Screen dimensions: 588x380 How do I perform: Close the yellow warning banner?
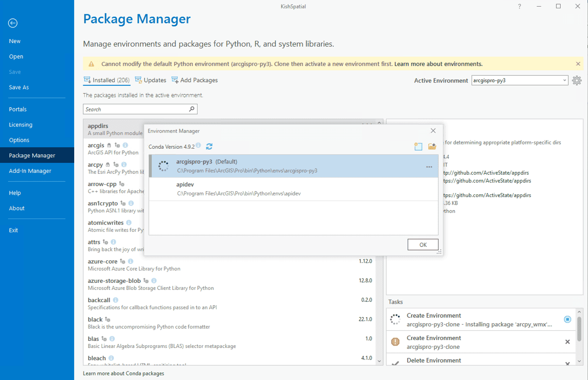coord(578,64)
